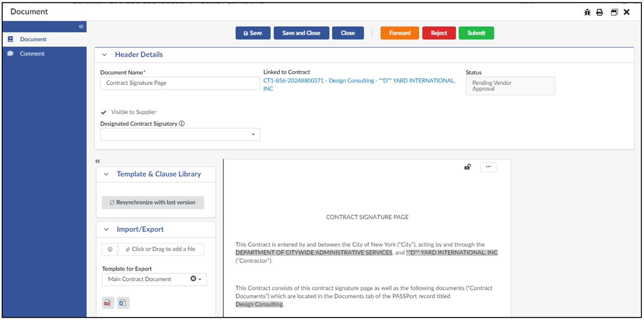Collapse the Header Details section
644x321 pixels.
point(105,54)
